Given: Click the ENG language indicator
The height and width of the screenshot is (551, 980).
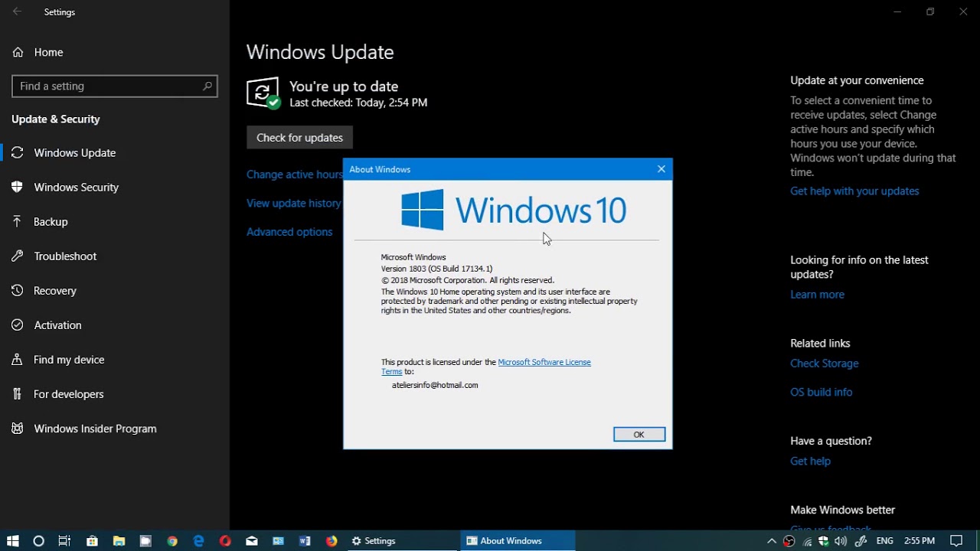Looking at the screenshot, I should (x=885, y=541).
